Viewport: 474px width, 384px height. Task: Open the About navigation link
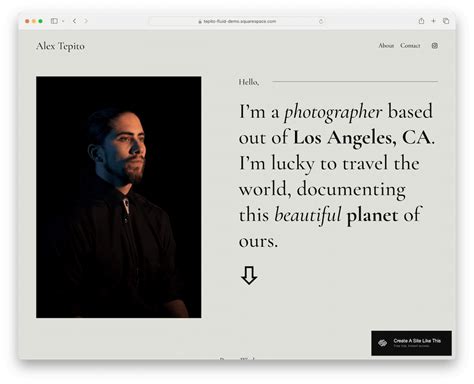(386, 46)
